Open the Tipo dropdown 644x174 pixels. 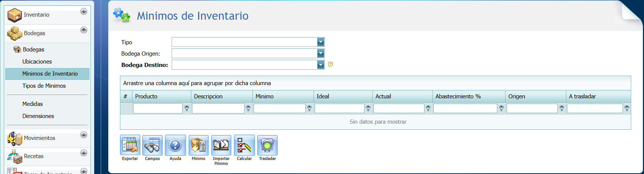tap(321, 42)
